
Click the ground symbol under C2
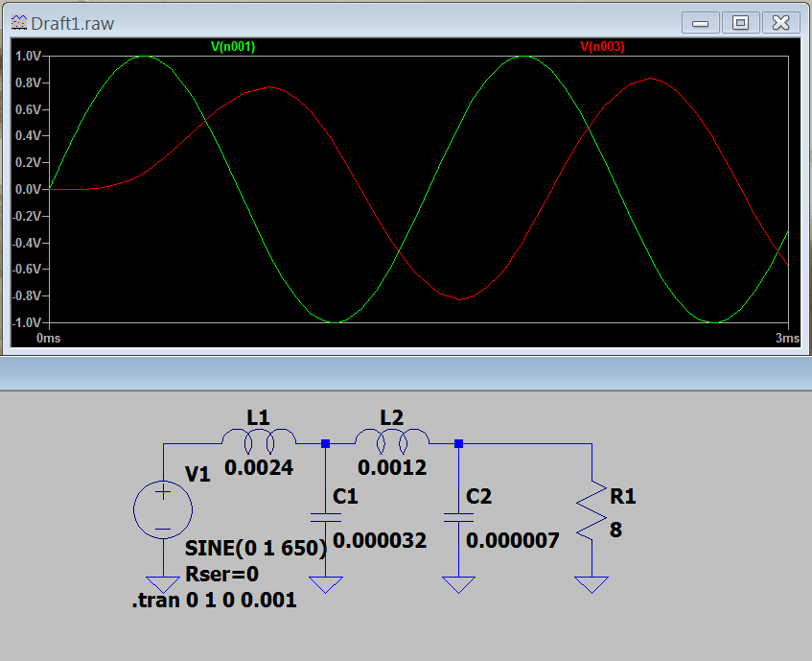click(459, 584)
